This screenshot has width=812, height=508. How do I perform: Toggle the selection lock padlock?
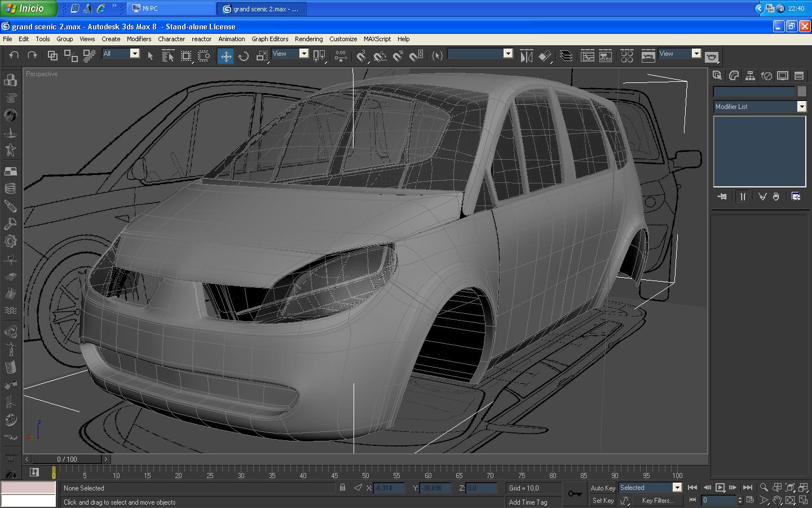click(342, 488)
